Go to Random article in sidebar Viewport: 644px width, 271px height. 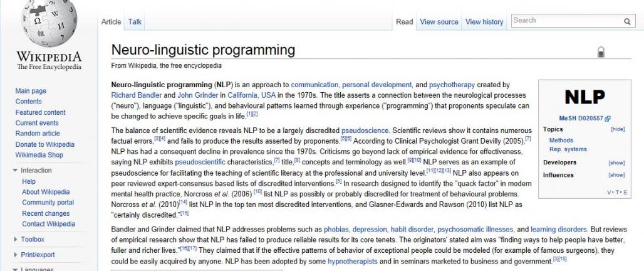(38, 134)
